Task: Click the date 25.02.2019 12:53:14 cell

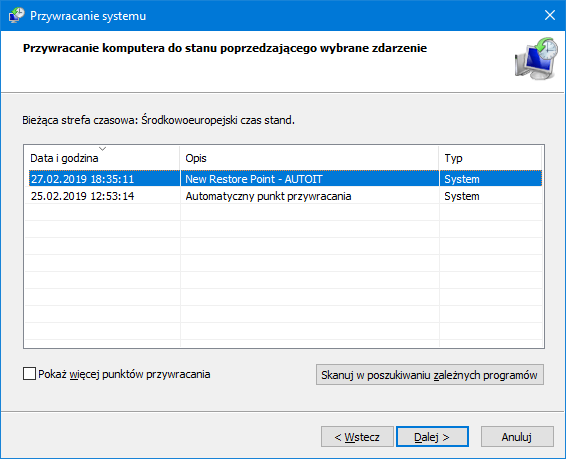Action: [x=82, y=196]
